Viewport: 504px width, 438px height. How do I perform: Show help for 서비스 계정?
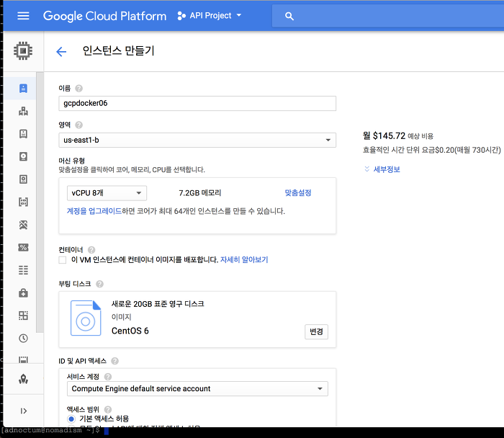point(108,377)
